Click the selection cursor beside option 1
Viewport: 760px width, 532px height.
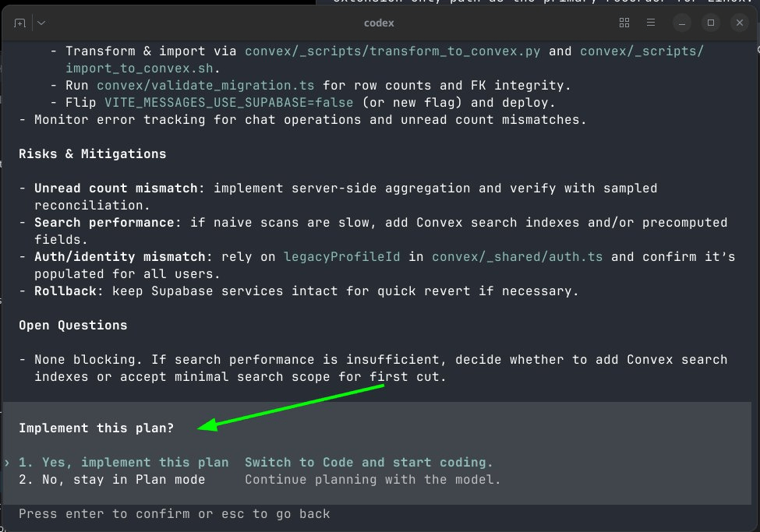(x=8, y=462)
